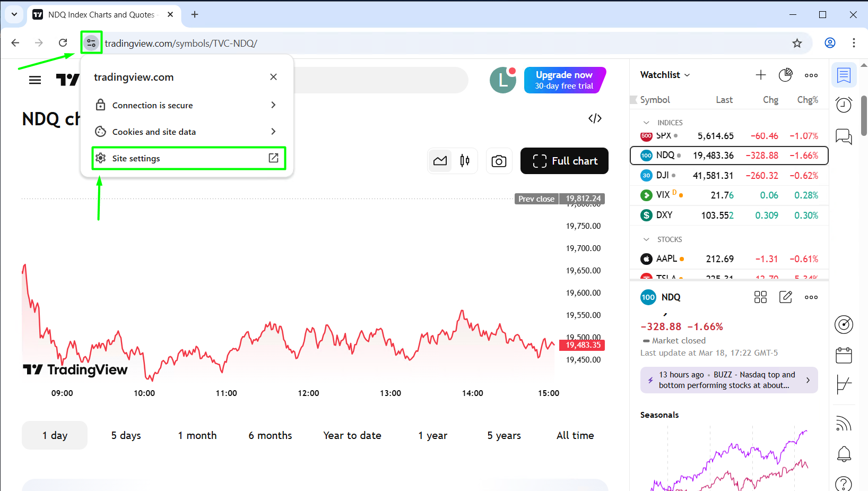The height and width of the screenshot is (491, 868).
Task: Open Cookies and site data entry
Action: point(187,132)
